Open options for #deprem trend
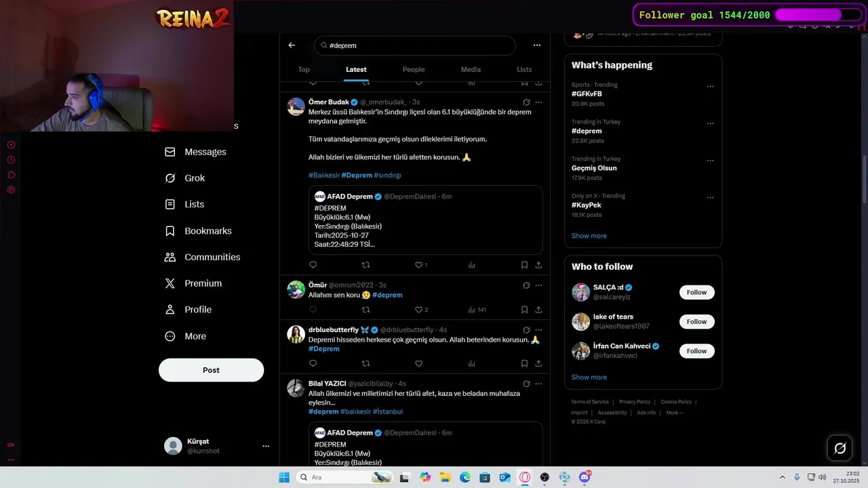The height and width of the screenshot is (488, 868). coord(710,124)
